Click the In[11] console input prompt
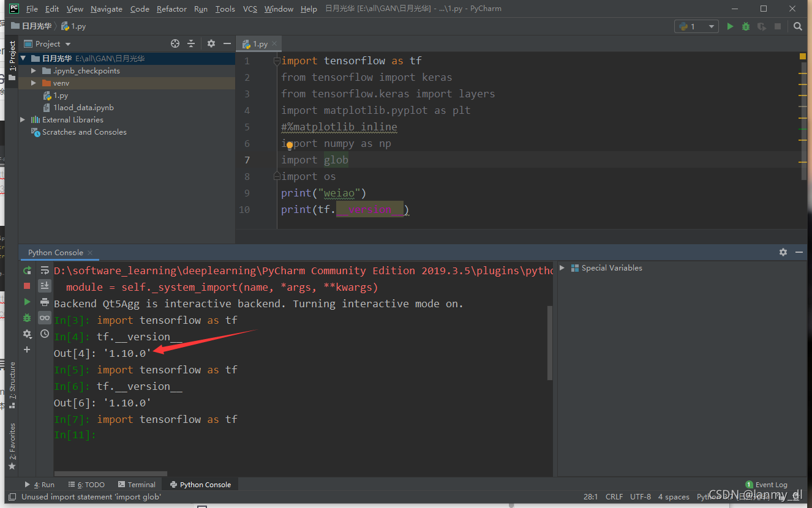This screenshot has width=812, height=508. [x=75, y=435]
